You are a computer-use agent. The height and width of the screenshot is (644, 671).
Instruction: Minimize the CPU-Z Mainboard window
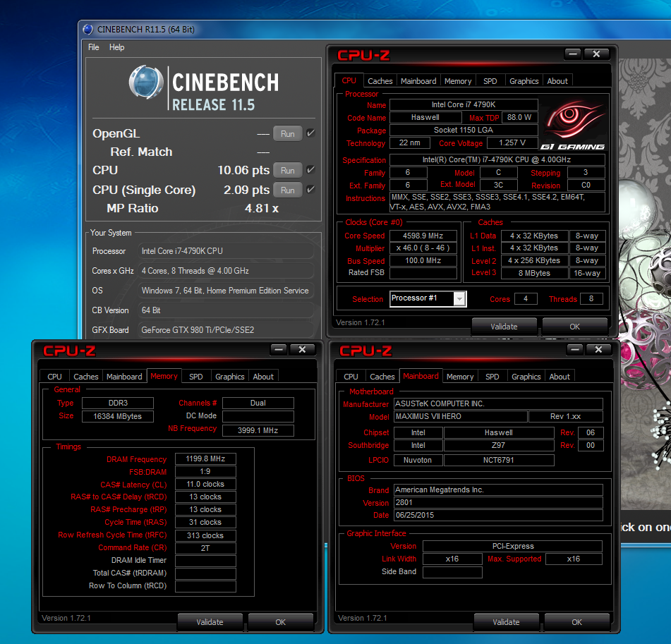click(x=575, y=350)
